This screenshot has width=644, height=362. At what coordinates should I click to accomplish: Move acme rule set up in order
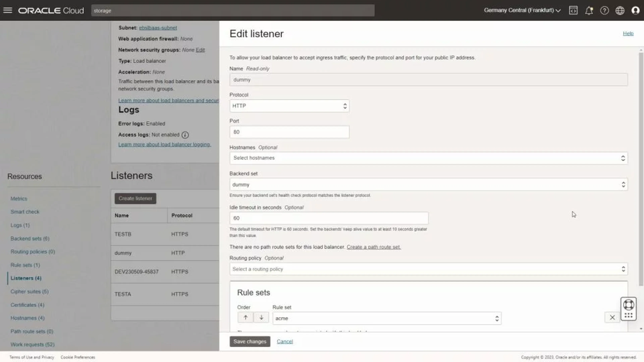coord(246,317)
